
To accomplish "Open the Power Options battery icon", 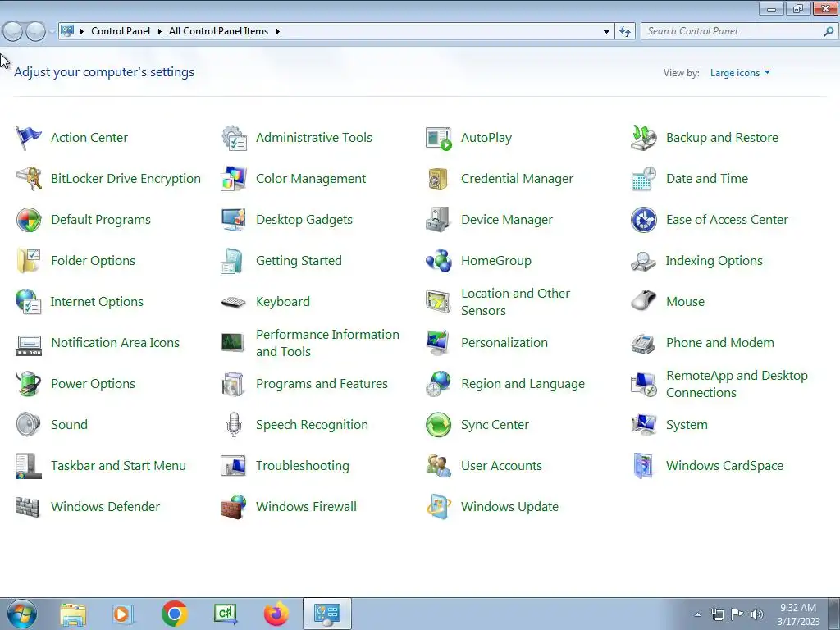I will (x=29, y=384).
